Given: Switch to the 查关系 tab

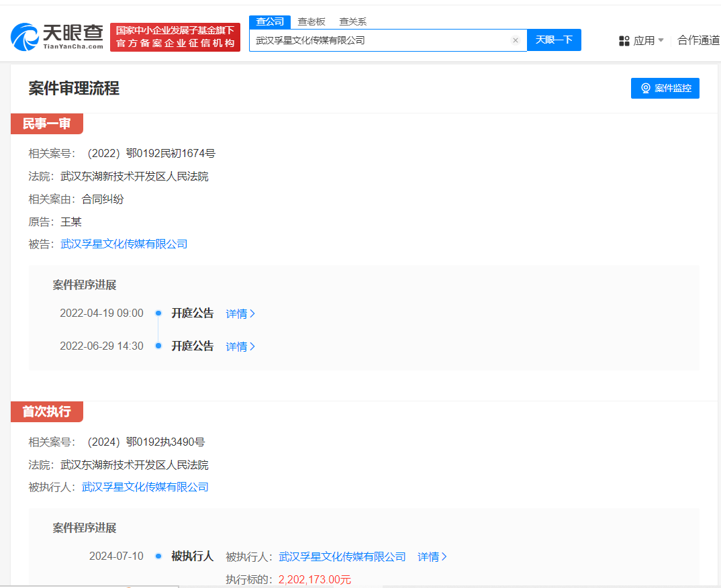Looking at the screenshot, I should [352, 21].
